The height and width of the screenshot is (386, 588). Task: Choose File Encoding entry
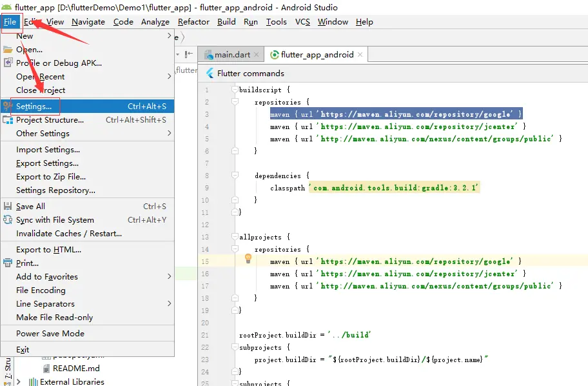88,290
